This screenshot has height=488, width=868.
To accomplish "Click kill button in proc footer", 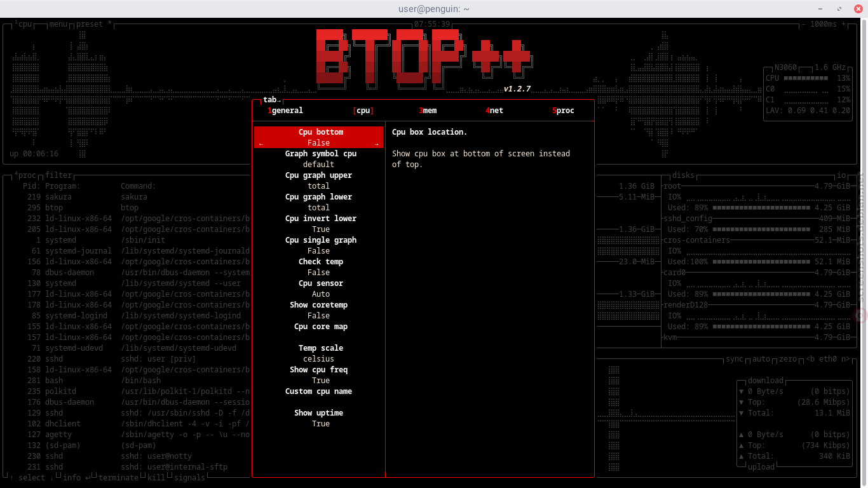I will coord(156,478).
